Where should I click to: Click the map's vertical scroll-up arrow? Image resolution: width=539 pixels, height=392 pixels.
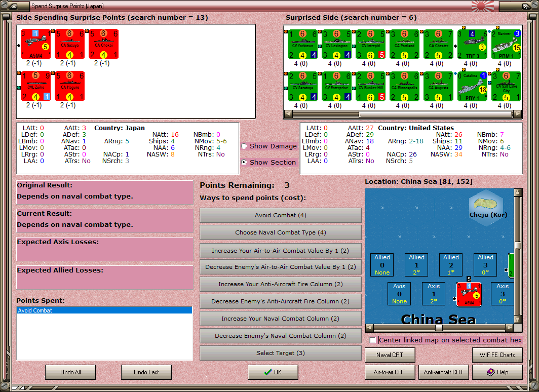(x=518, y=192)
